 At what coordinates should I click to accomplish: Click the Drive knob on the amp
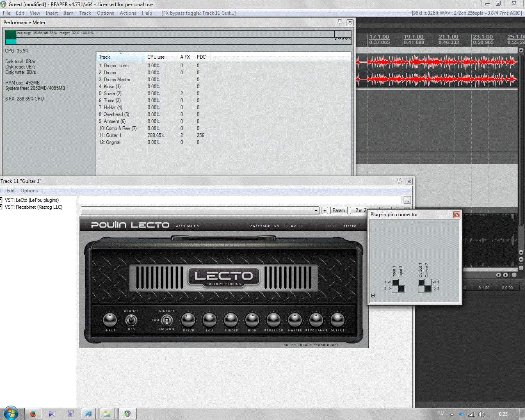point(188,320)
